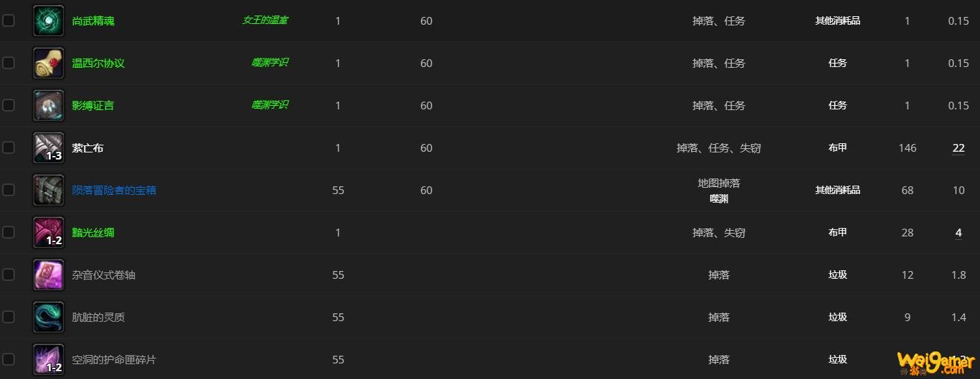Click the 影缚证言 item icon
This screenshot has height=379, width=980.
coord(49,106)
